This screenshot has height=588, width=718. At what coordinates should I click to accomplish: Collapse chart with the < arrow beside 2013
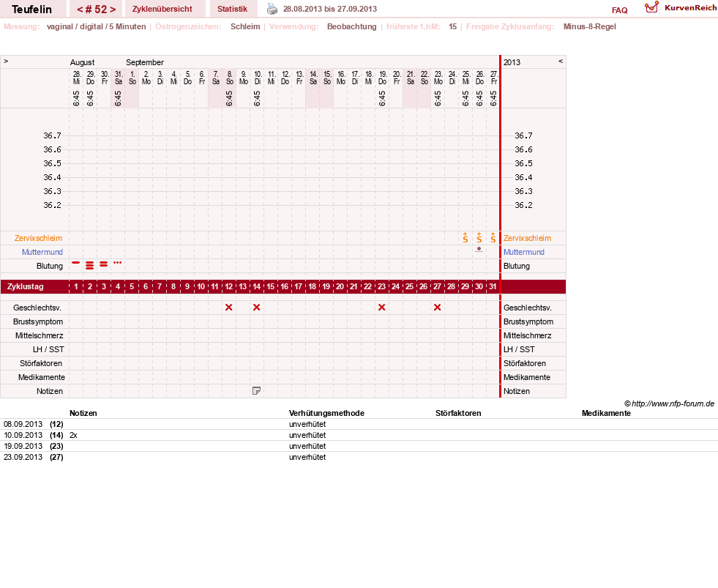(x=561, y=61)
